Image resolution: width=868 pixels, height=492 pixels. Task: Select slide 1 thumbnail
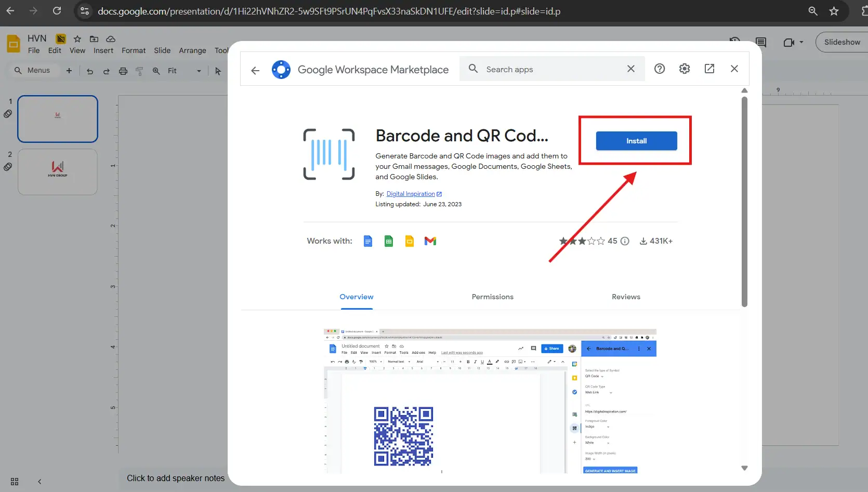coord(58,119)
